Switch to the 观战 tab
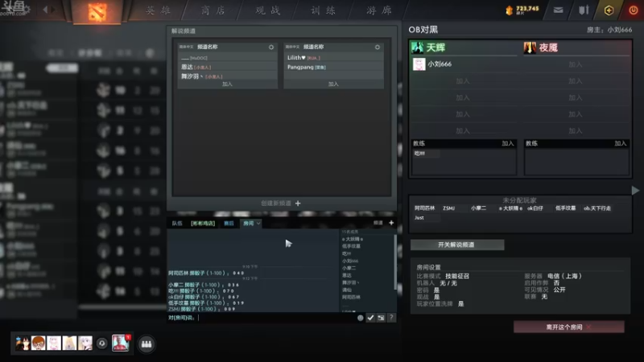Viewport: 644px width, 362px height. click(x=268, y=10)
